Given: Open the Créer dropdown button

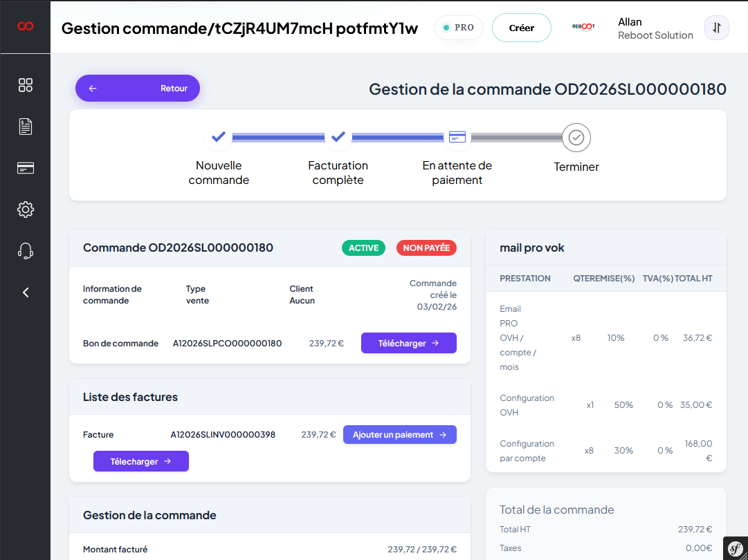Looking at the screenshot, I should (521, 28).
